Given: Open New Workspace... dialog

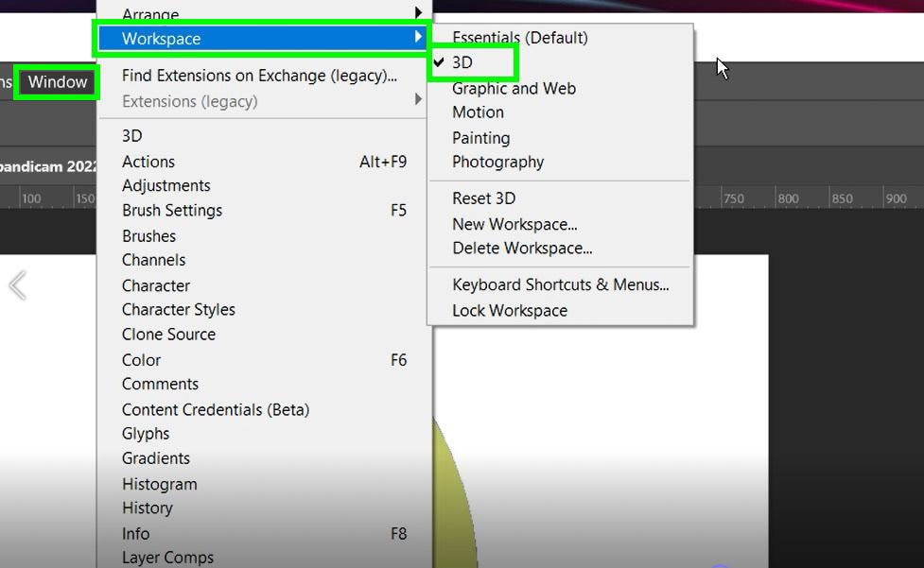Looking at the screenshot, I should tap(514, 224).
